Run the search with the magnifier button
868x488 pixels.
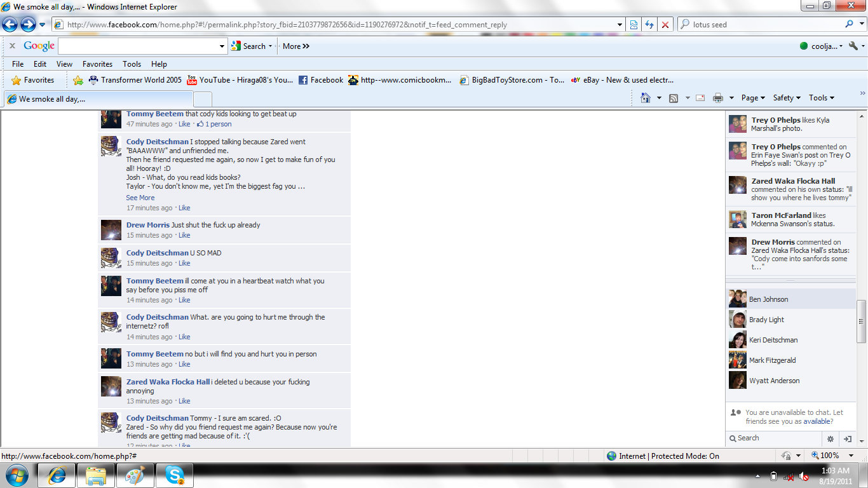click(x=849, y=25)
